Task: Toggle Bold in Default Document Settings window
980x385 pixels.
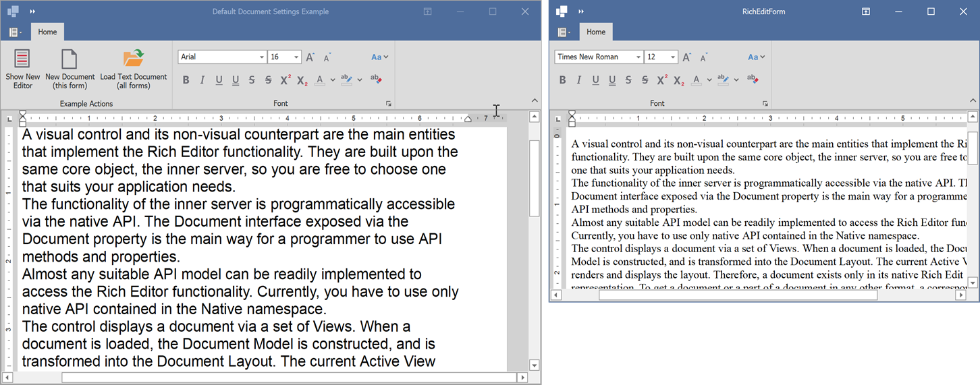Action: coord(186,80)
